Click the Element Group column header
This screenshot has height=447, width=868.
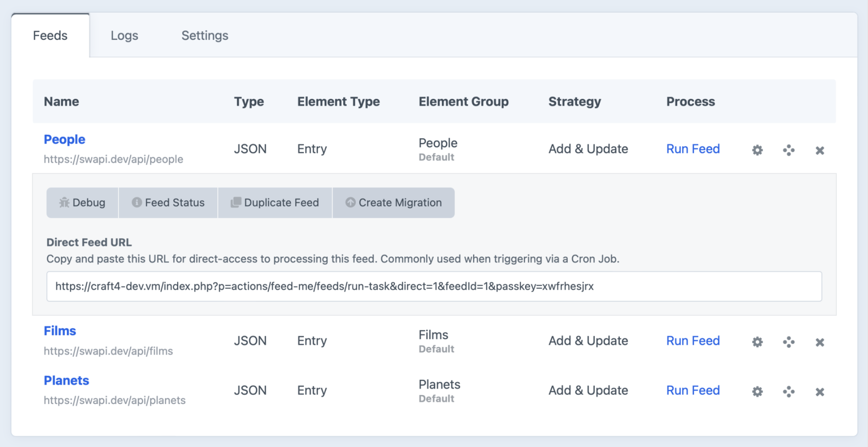[464, 101]
